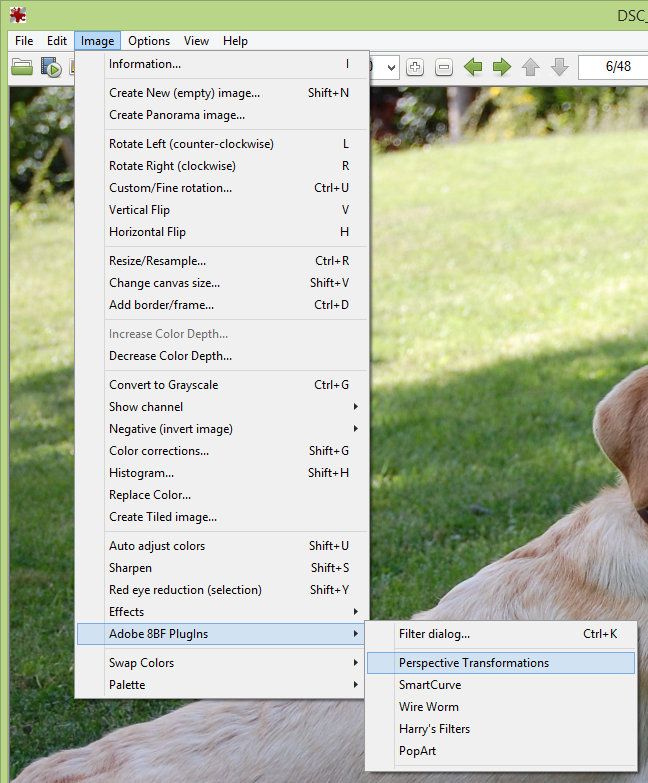This screenshot has width=648, height=783.
Task: Click the 6/48 image counter field
Action: point(612,68)
